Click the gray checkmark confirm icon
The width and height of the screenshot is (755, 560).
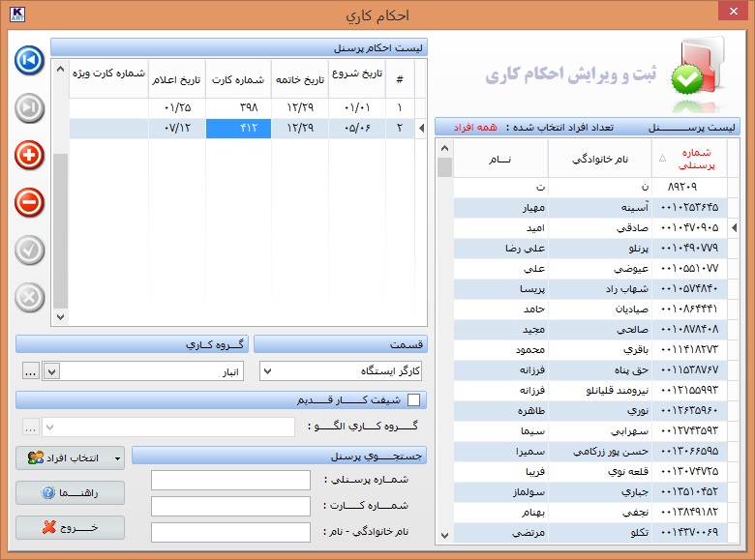click(x=30, y=250)
